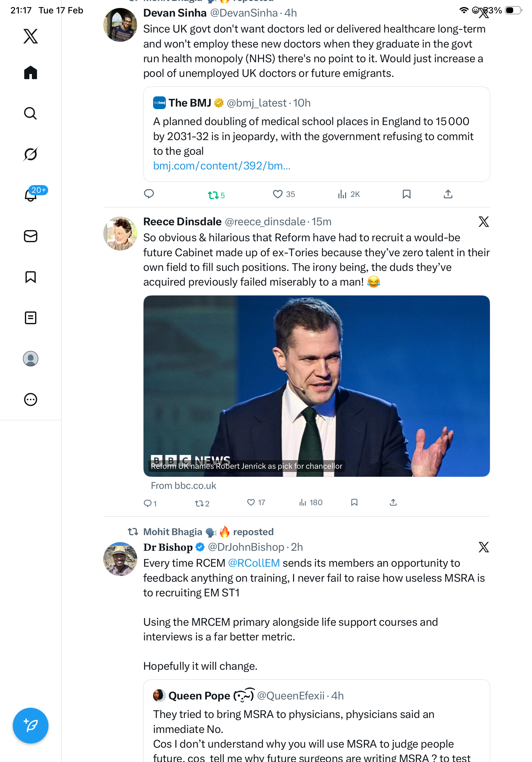Go to the Home feed icon
This screenshot has width=532, height=762.
tap(31, 72)
